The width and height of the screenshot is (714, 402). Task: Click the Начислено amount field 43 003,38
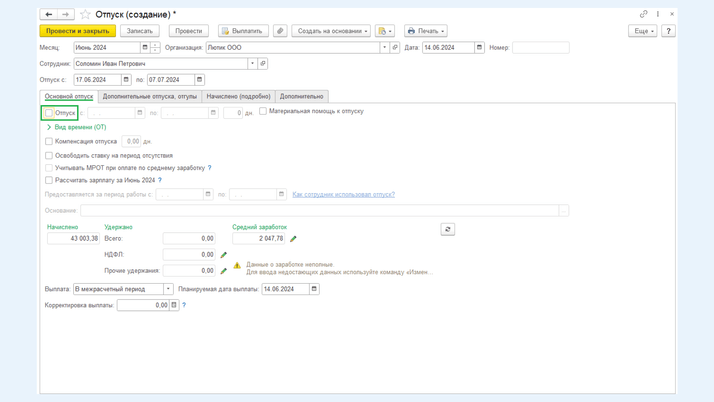coord(73,239)
